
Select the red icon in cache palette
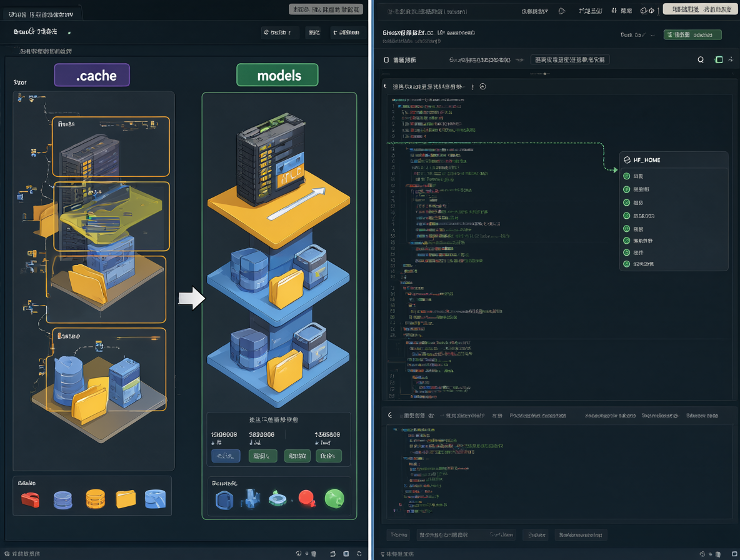pyautogui.click(x=30, y=499)
